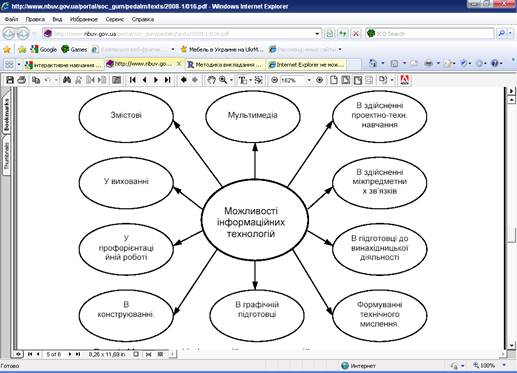Open the Справка menu
Screen dimensions: 517x373
pos(143,19)
